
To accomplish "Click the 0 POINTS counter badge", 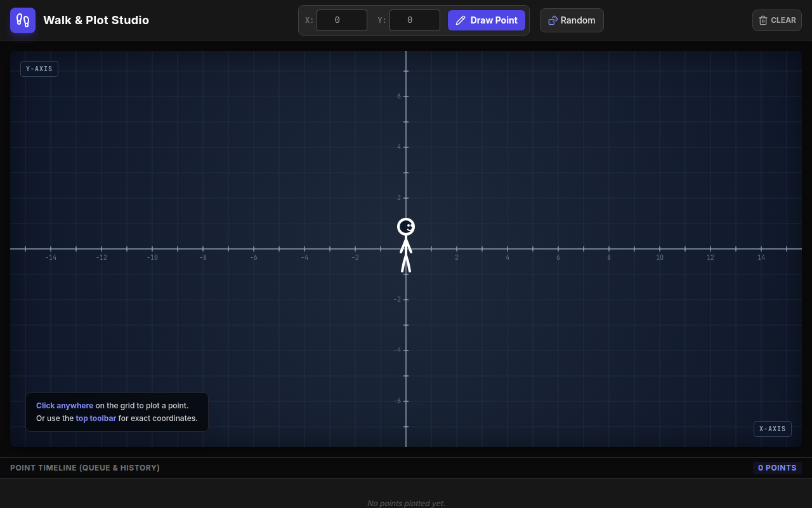I will coord(777,468).
